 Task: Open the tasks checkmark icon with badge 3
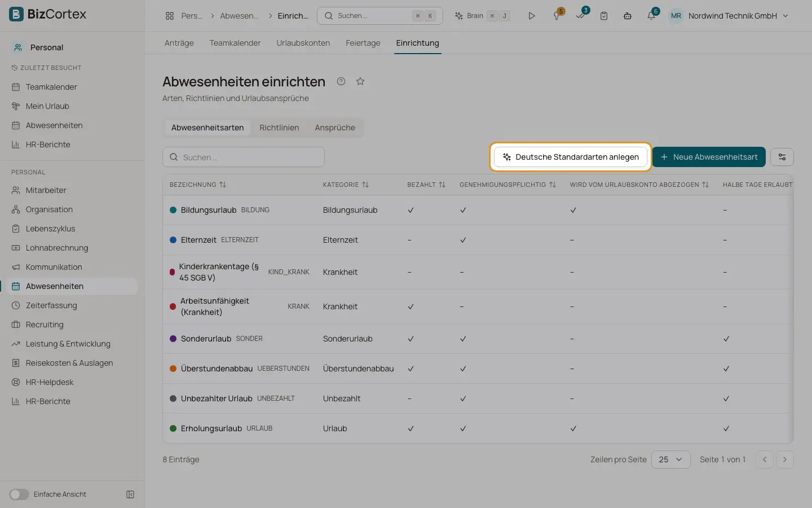[580, 16]
